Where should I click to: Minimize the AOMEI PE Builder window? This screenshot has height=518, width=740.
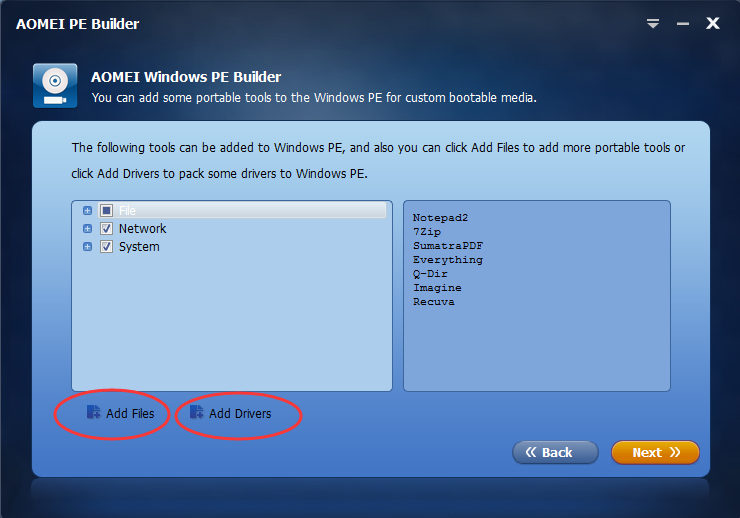point(682,24)
